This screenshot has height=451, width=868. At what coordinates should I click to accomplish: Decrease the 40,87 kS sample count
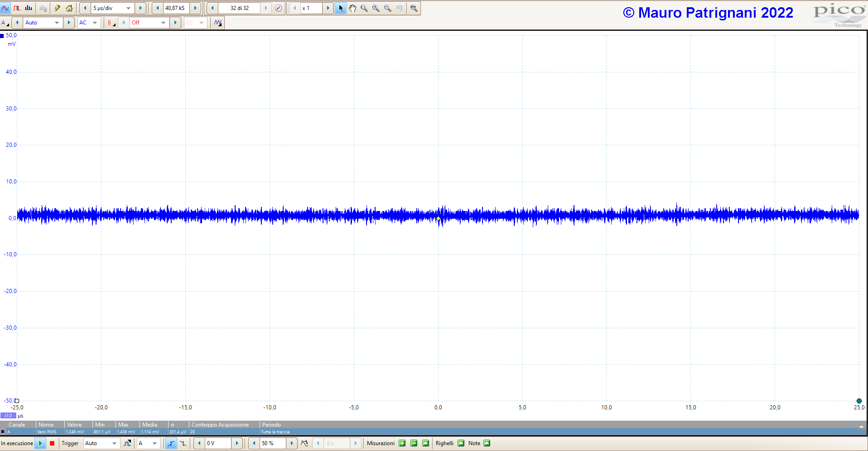157,8
